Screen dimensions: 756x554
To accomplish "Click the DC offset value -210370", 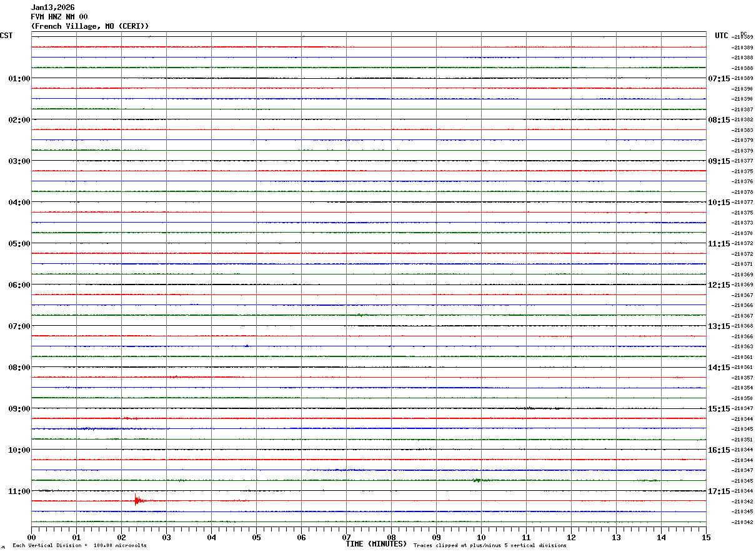I will (x=742, y=233).
